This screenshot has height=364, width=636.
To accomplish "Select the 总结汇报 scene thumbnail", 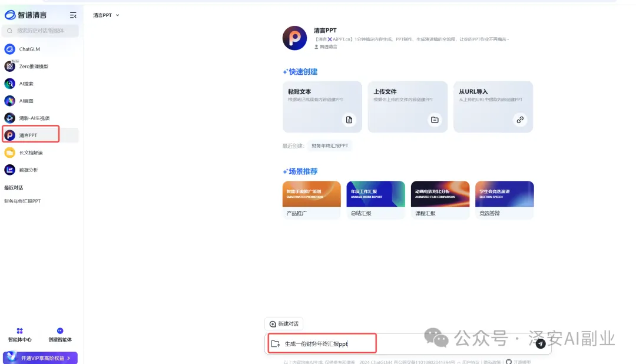I will coord(376,200).
